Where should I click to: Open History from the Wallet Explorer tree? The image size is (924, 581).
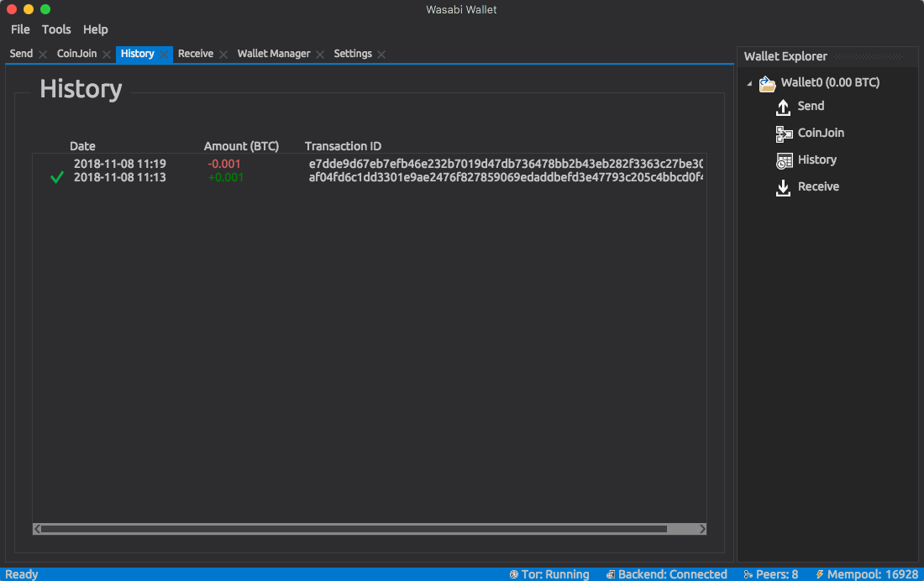click(x=816, y=160)
